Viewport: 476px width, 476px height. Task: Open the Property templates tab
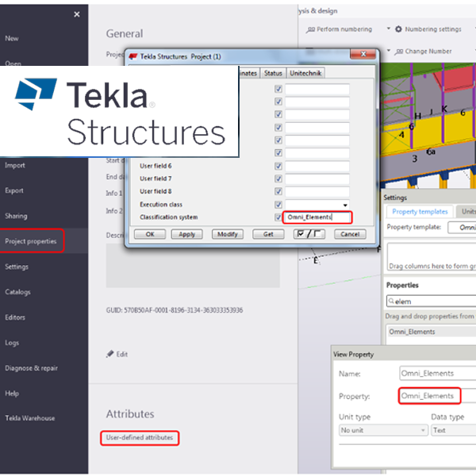pyautogui.click(x=420, y=212)
